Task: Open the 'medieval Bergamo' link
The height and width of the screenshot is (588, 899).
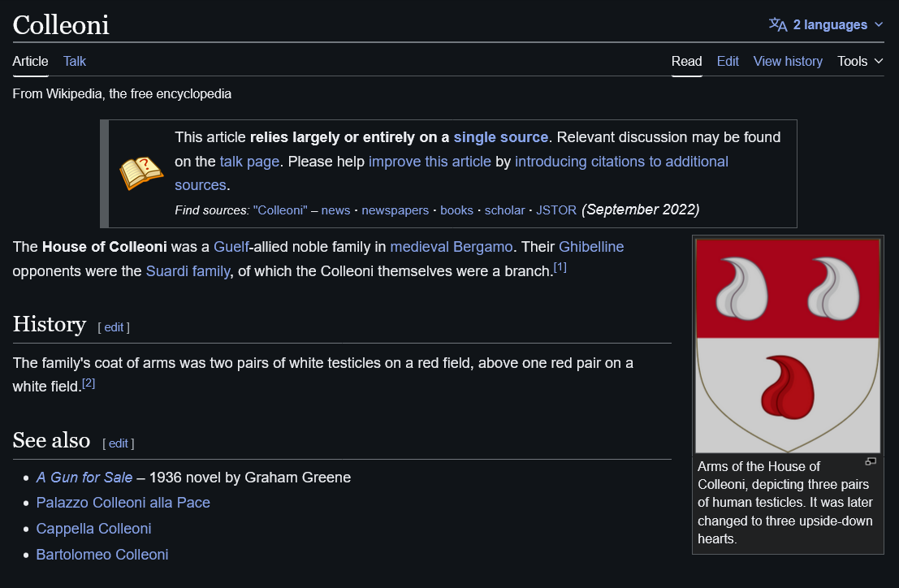Action: (x=452, y=247)
